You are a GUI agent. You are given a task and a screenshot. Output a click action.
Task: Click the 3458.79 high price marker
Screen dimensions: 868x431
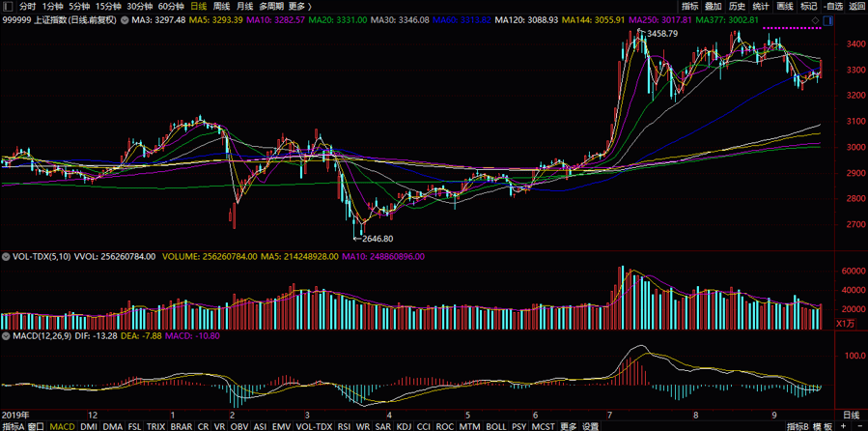coord(662,34)
